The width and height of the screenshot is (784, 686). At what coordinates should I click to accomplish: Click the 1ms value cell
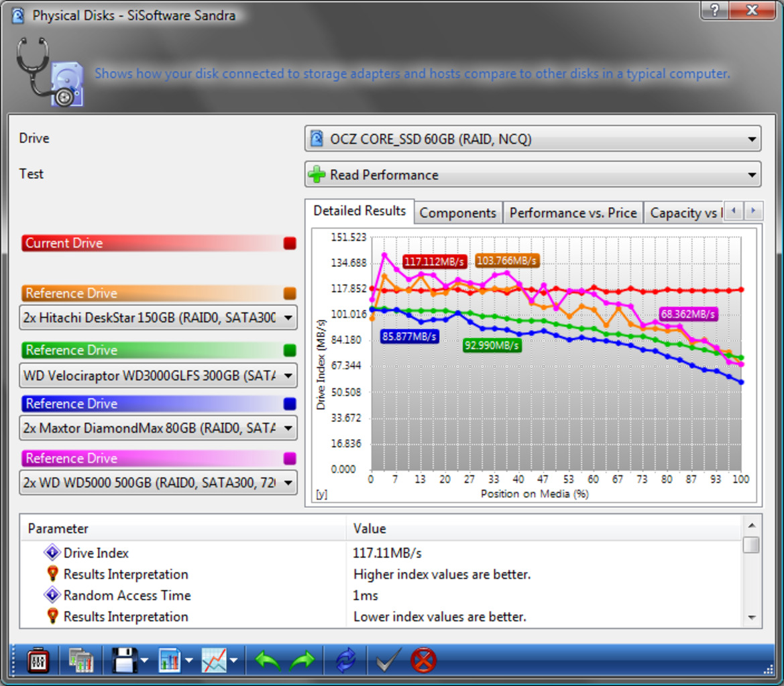coord(366,595)
